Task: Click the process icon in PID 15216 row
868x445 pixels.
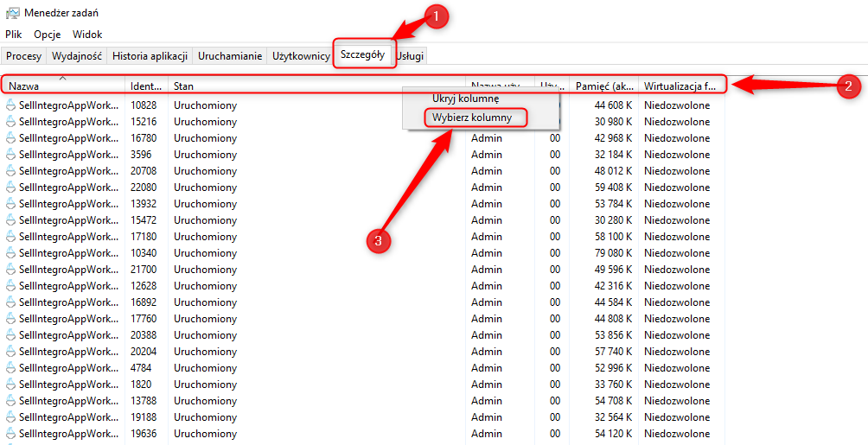Action: [x=11, y=122]
